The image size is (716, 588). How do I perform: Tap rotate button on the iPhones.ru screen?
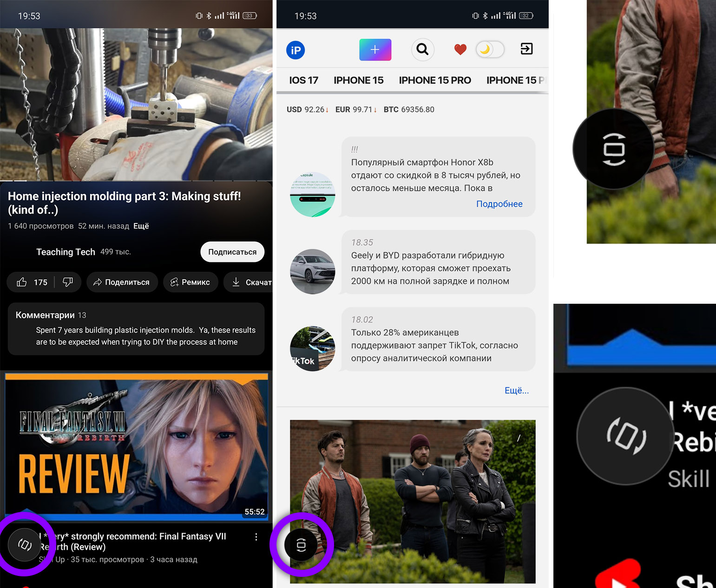301,544
